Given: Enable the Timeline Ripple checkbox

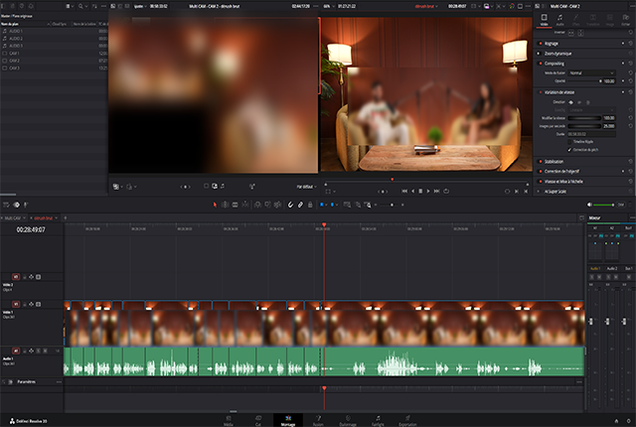Looking at the screenshot, I should 567,141.
